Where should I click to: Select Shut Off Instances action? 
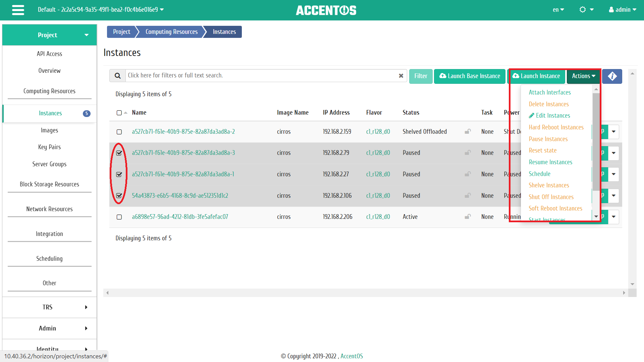click(x=551, y=197)
